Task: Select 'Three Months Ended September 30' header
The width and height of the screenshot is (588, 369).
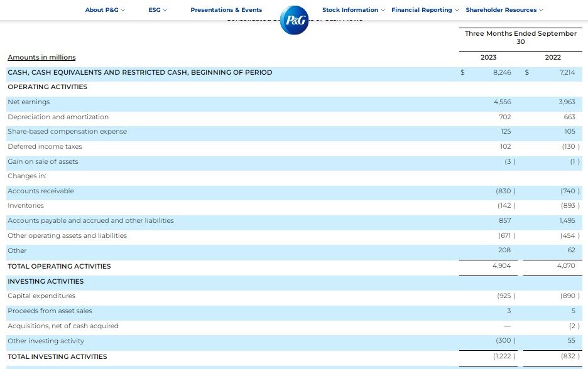Action: pos(521,38)
